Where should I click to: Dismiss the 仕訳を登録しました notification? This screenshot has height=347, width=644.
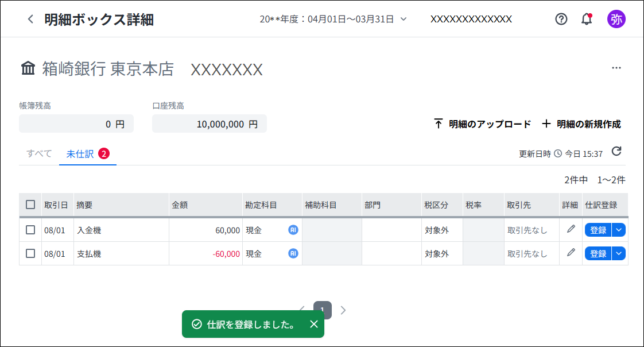314,324
